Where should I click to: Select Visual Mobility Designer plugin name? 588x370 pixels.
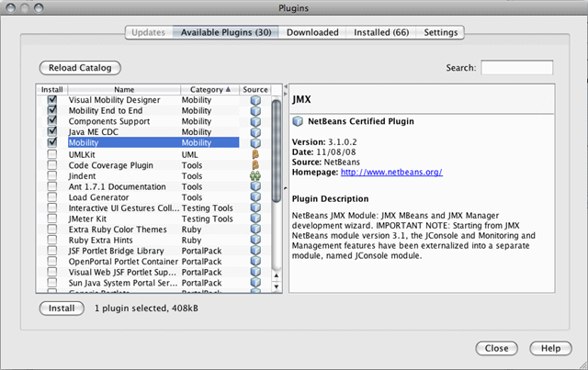click(114, 100)
